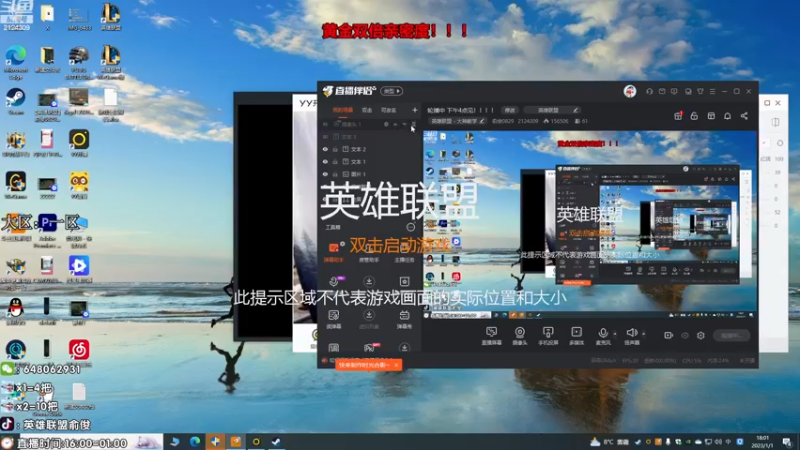The width and height of the screenshot is (800, 450).
Task: Add a camera source (摄像头)
Action: 519,336
